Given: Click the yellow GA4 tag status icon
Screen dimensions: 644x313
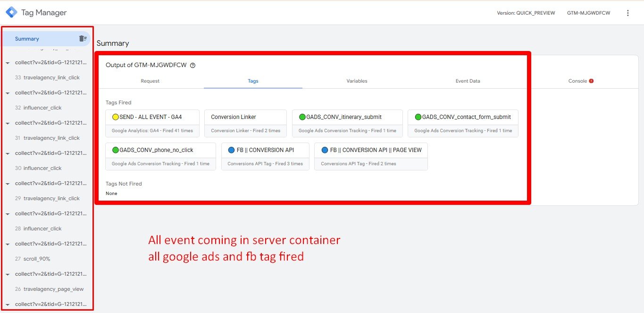Looking at the screenshot, I should 116,117.
